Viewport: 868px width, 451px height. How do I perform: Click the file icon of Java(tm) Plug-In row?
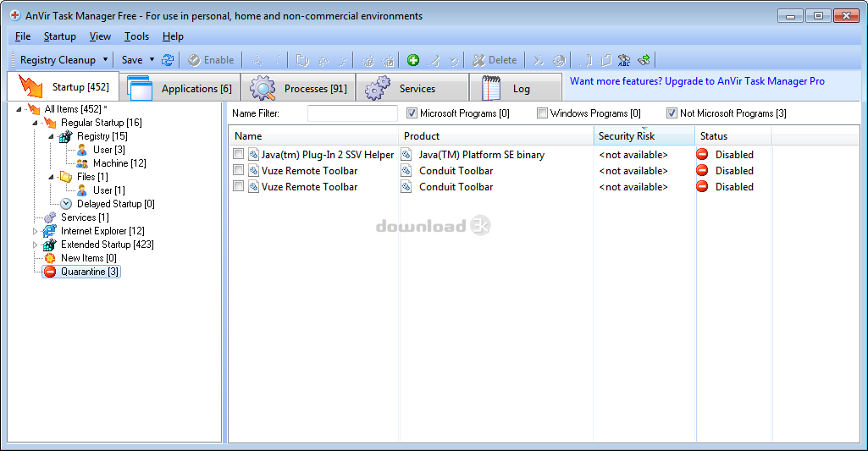[x=253, y=154]
